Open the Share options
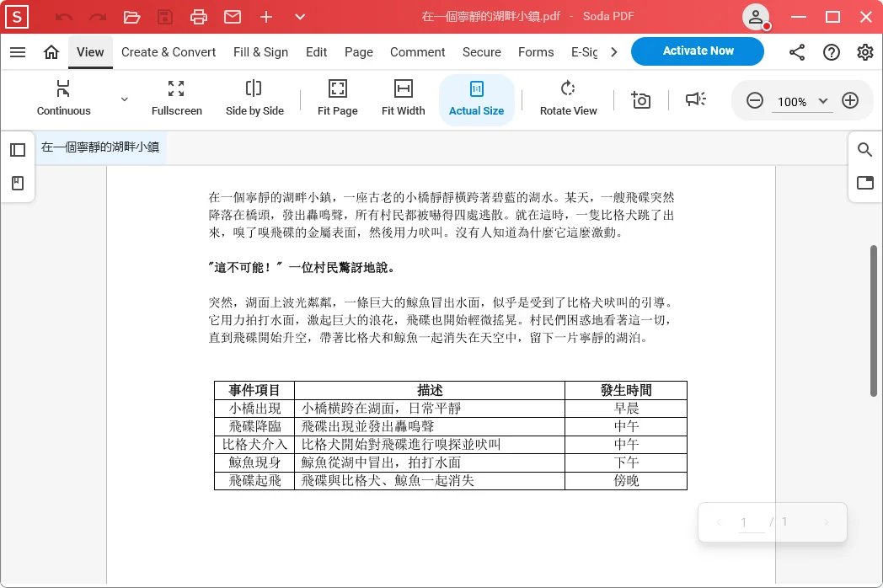The height and width of the screenshot is (588, 883). tap(797, 52)
